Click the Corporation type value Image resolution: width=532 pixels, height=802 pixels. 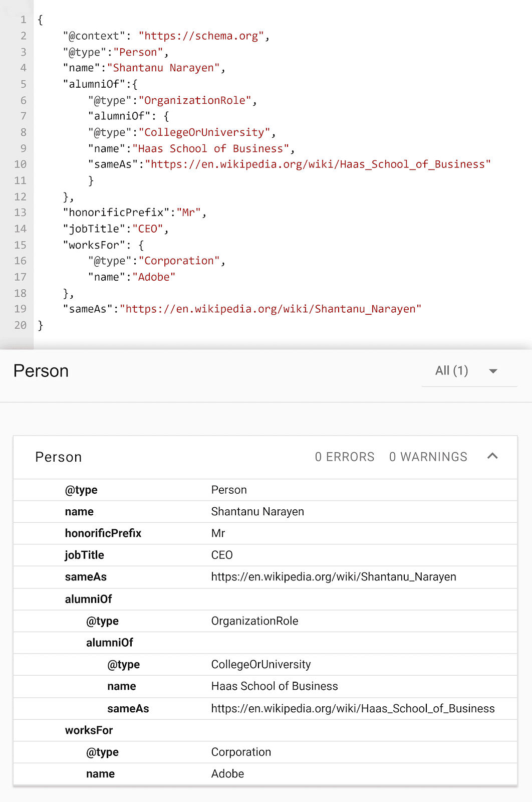click(241, 752)
